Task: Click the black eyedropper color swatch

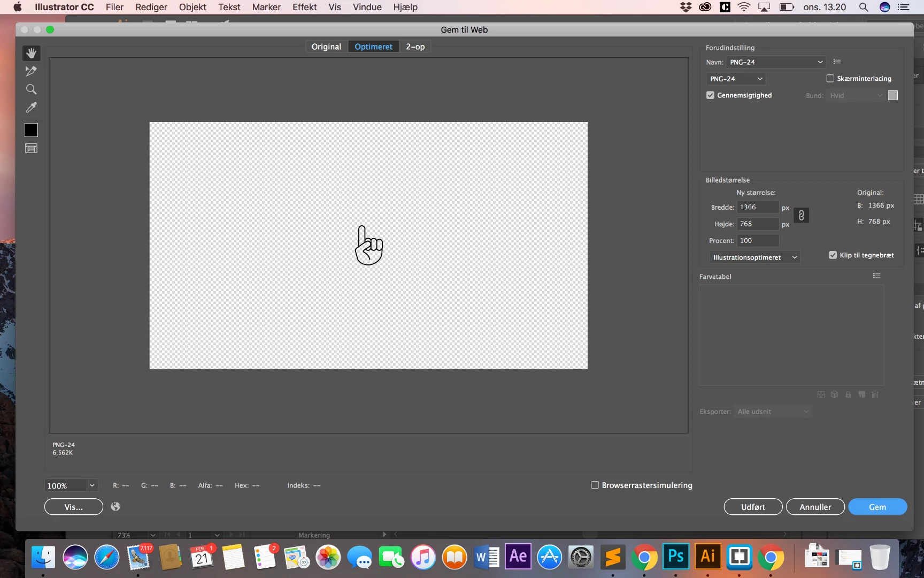Action: [31, 130]
